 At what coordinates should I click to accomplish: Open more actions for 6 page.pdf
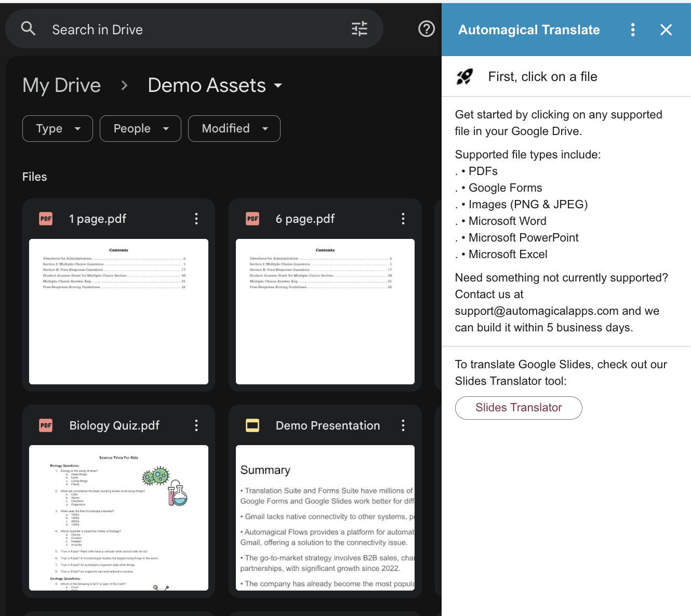tap(403, 219)
